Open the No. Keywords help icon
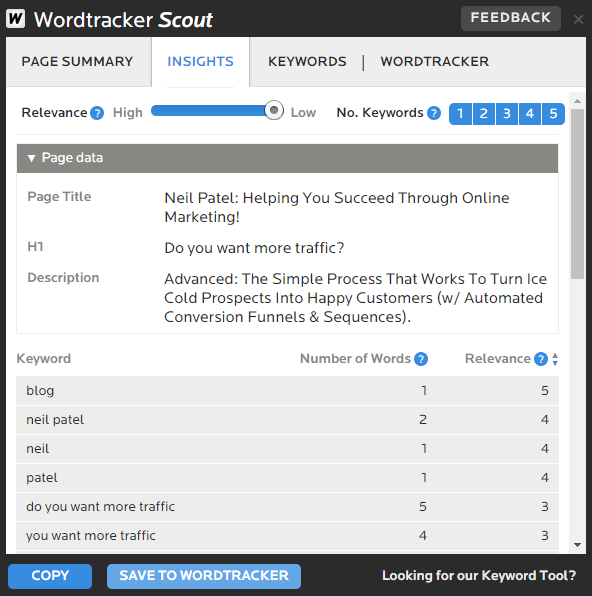Image resolution: width=592 pixels, height=596 pixels. [x=433, y=113]
